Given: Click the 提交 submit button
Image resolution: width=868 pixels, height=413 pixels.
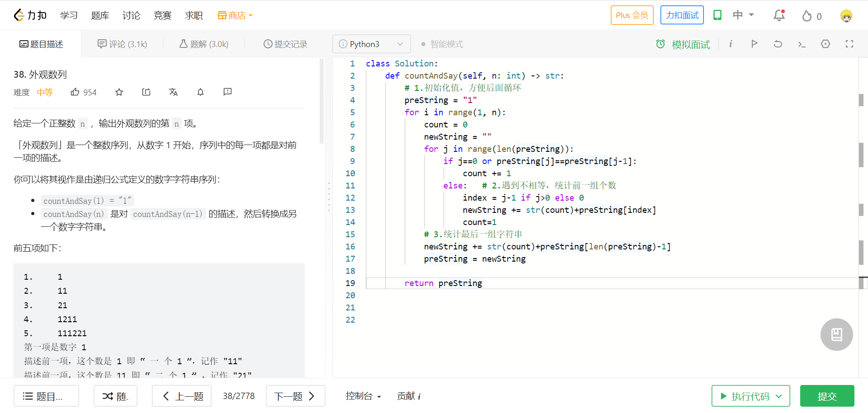Looking at the screenshot, I should [x=827, y=396].
